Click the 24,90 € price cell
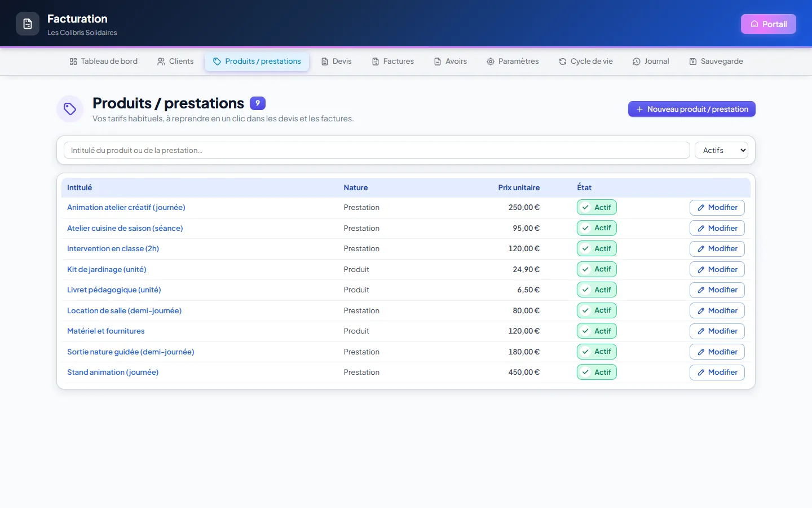Screen dimensions: 812x508 pyautogui.click(x=526, y=269)
